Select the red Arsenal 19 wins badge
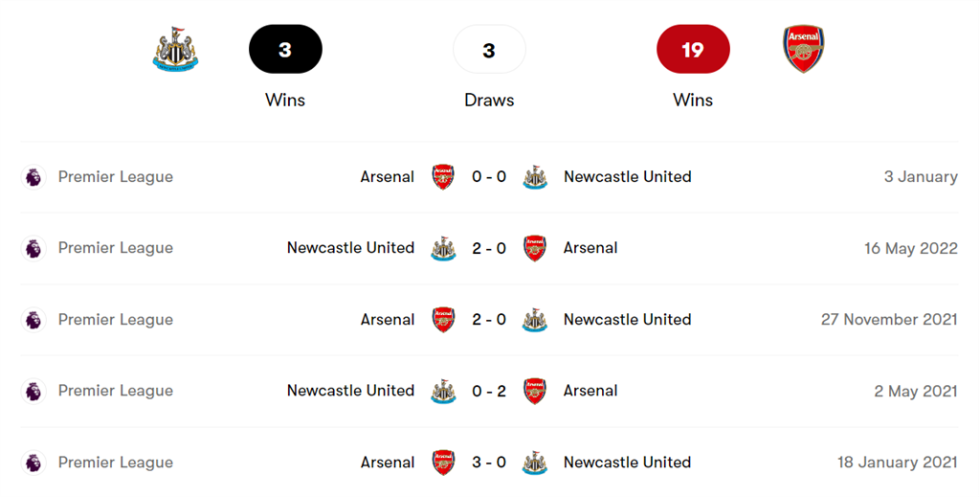This screenshot has width=980, height=497. tap(693, 50)
